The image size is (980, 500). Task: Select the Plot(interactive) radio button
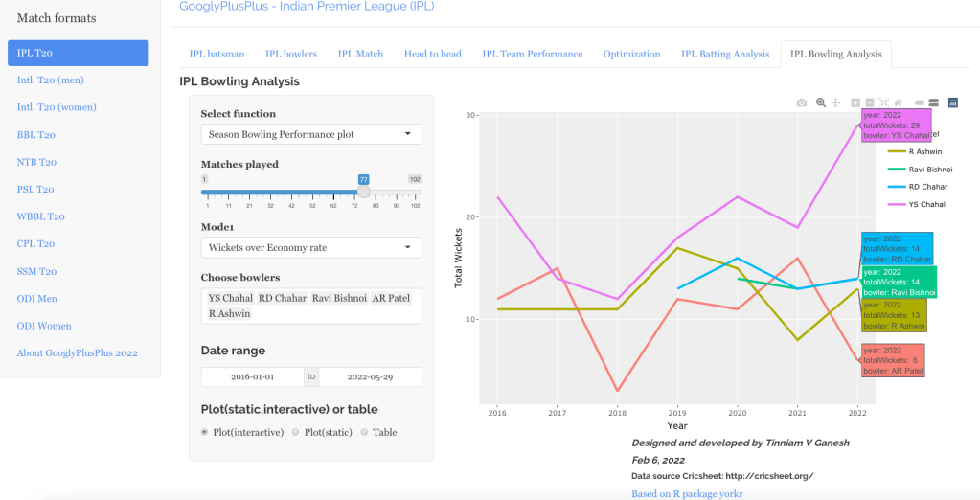coord(205,432)
